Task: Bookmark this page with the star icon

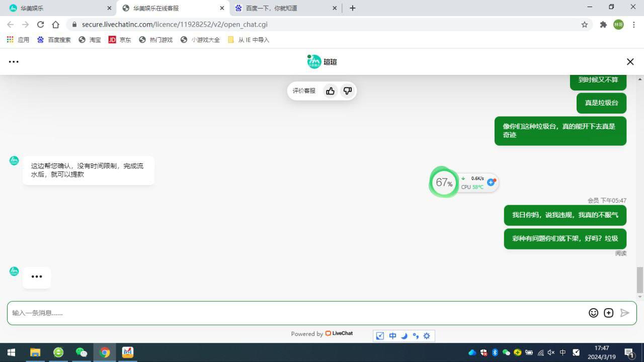Action: pos(584,25)
